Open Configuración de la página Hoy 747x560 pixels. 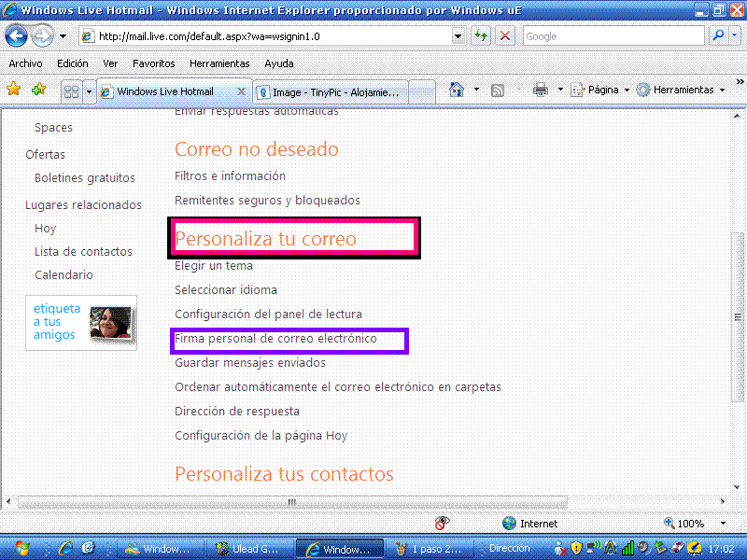tap(261, 436)
